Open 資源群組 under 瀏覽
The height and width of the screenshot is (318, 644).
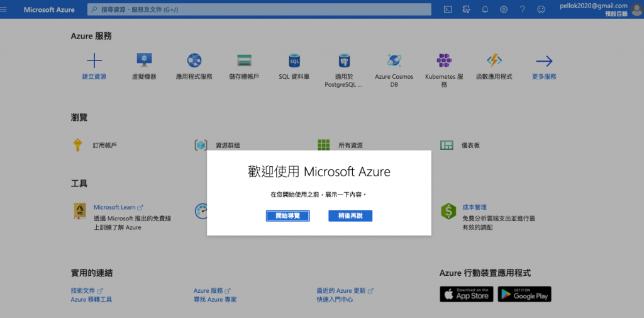point(228,145)
